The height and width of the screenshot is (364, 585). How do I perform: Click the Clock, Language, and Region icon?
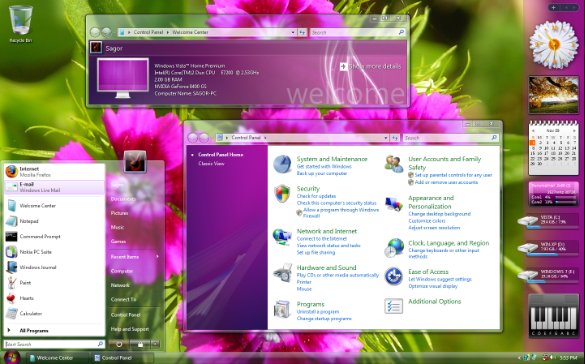[x=394, y=248]
